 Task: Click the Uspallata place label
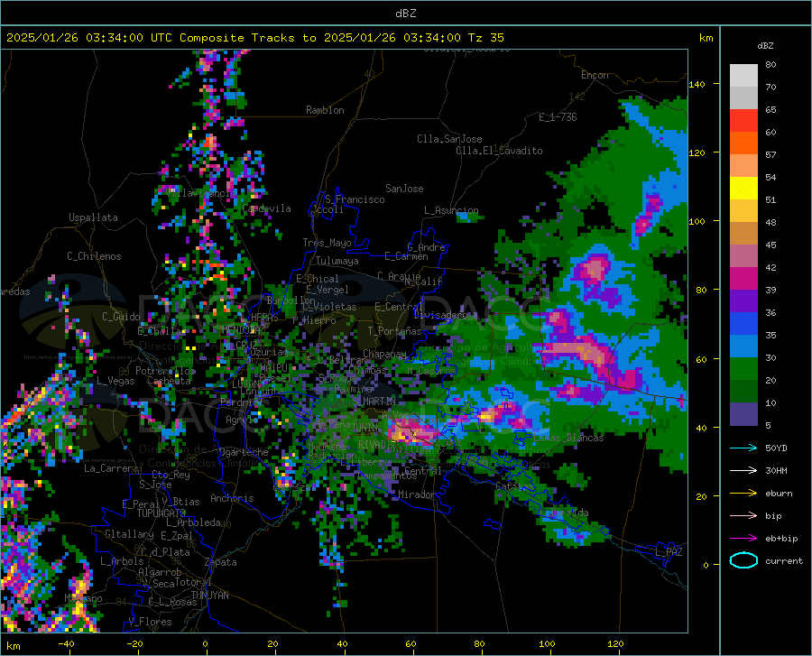pos(93,217)
